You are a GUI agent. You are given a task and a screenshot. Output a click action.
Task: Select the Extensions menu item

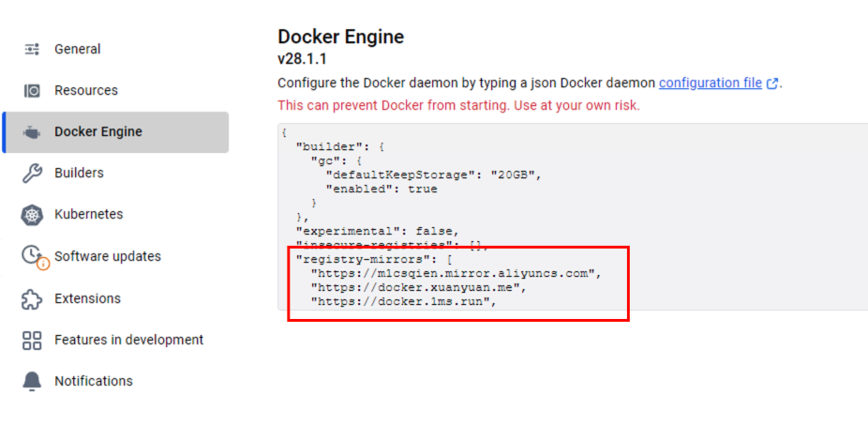[87, 298]
